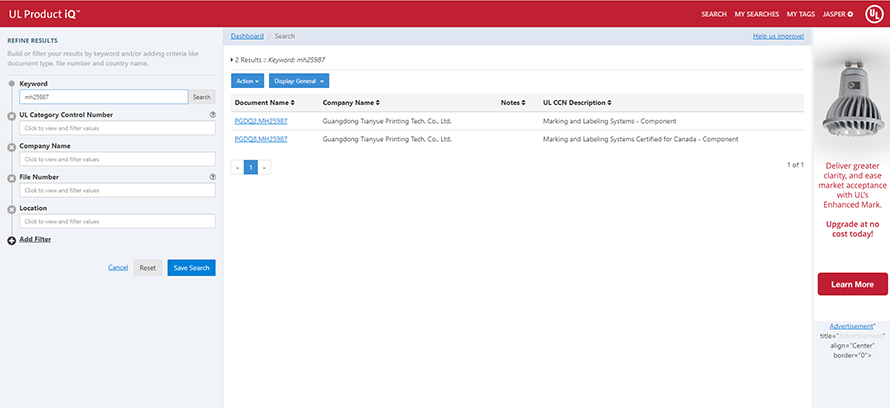The height and width of the screenshot is (408, 890).
Task: Expand File Number filter values
Action: tap(117, 191)
